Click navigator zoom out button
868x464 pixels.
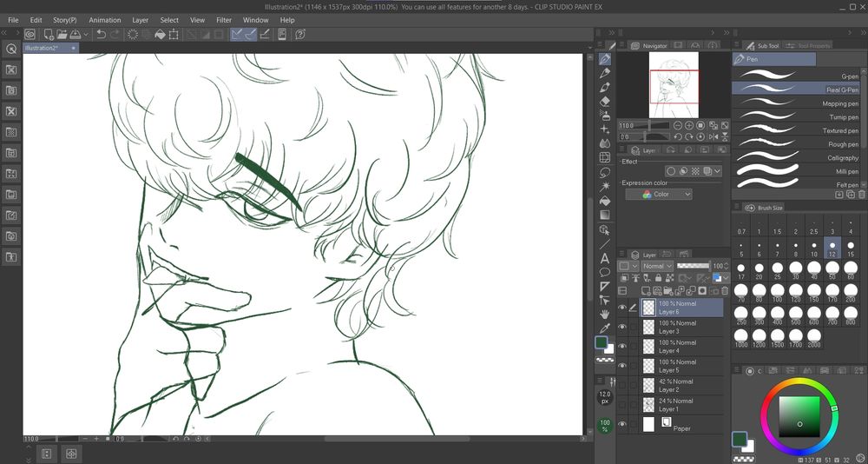coord(678,126)
